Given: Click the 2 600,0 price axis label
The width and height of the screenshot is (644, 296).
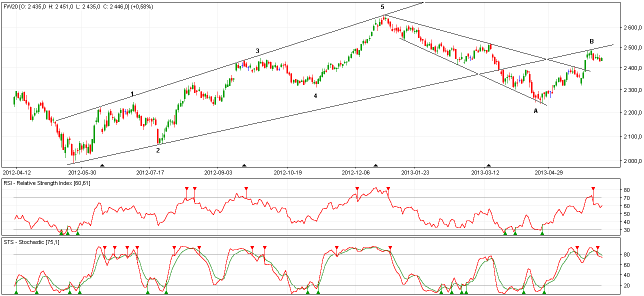Looking at the screenshot, I should tap(632, 27).
